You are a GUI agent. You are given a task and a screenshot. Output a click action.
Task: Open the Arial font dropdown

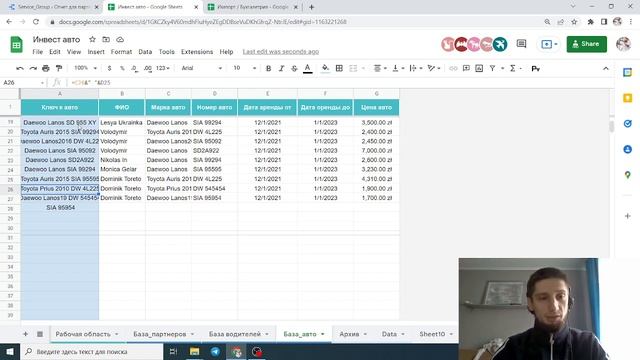pos(202,68)
